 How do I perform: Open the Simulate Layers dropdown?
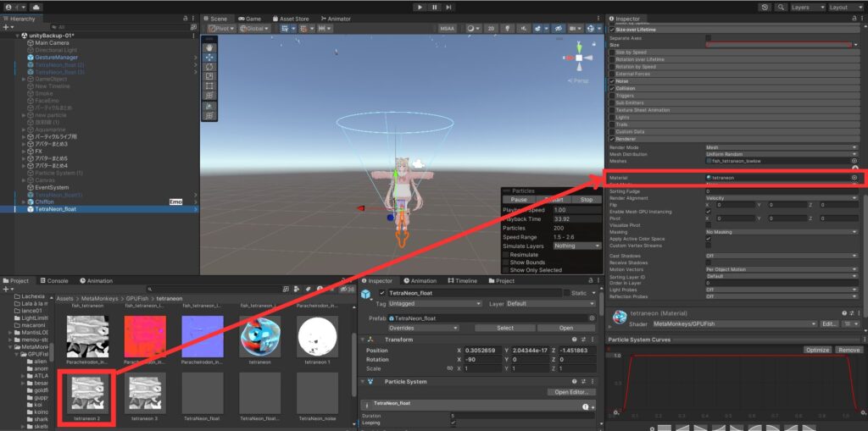(x=576, y=246)
